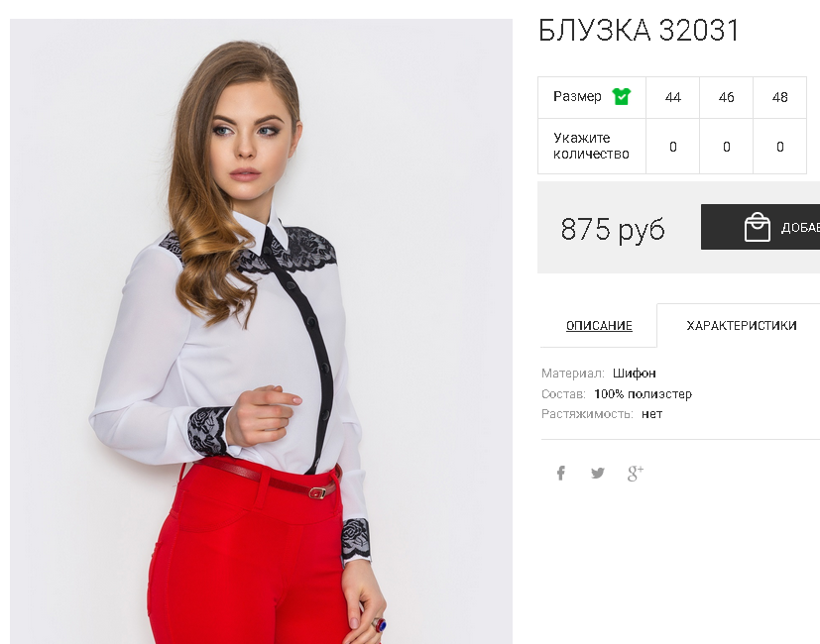Share the blouse on Twitter
Image resolution: width=820 pixels, height=644 pixels.
pos(597,473)
